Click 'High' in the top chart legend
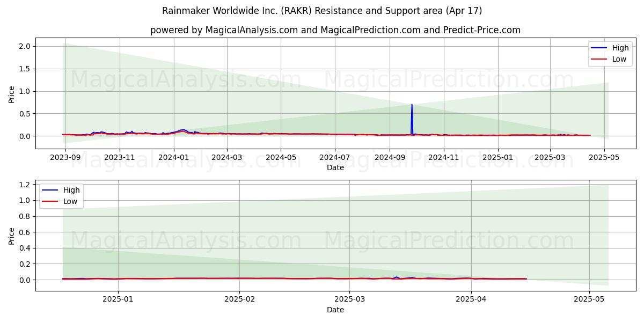Screen dimensions: 644x322 620,48
